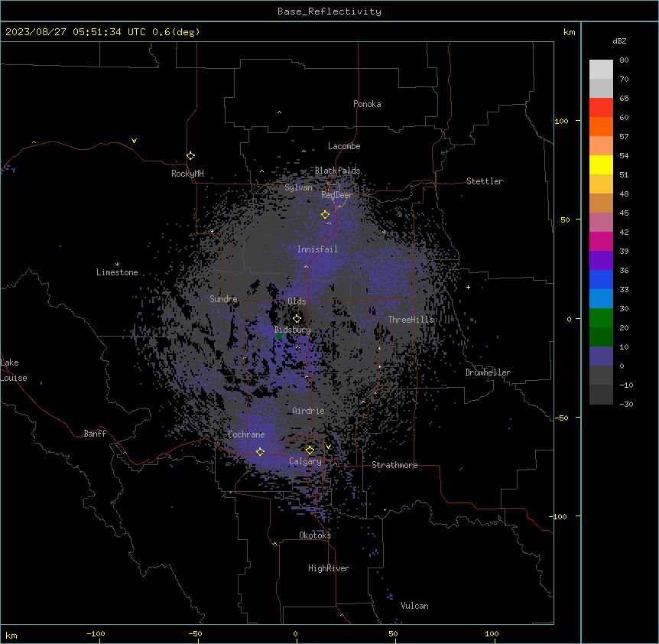Click the bright yellow swatch in dBZ legend
Screen dimensions: 659x644
pyautogui.click(x=601, y=164)
